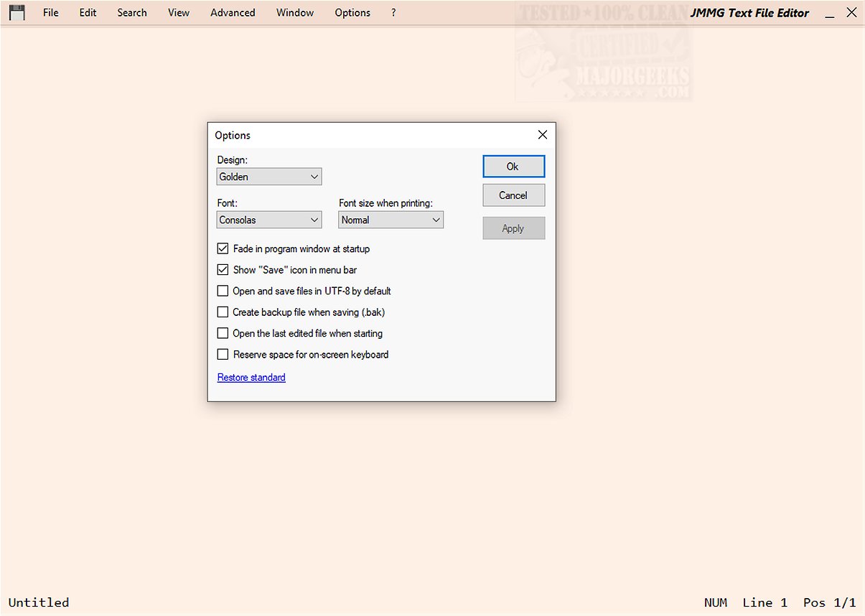Click the Save floppy disk icon
The height and width of the screenshot is (616, 865).
[x=16, y=12]
